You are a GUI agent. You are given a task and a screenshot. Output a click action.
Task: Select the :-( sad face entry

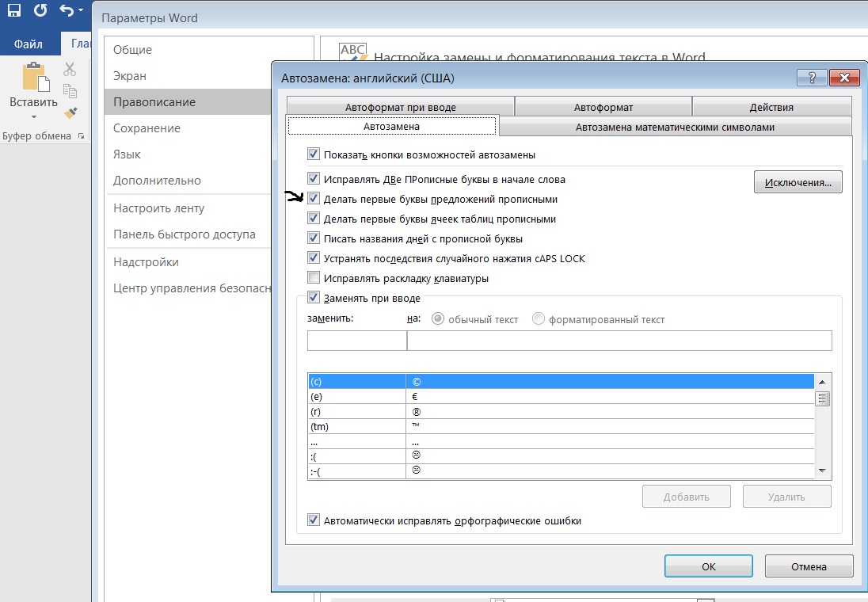(561, 471)
